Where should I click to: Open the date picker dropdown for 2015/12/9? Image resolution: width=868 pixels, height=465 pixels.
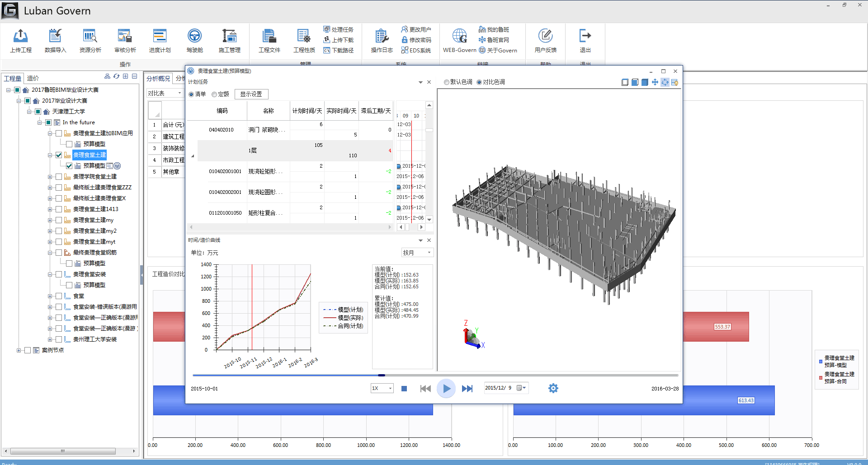point(521,388)
